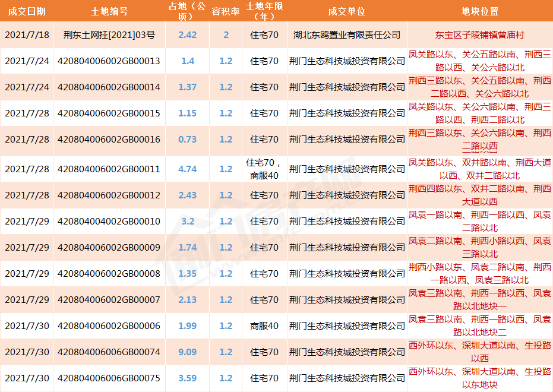The width and height of the screenshot is (553, 392).
Task: Click the 容积率 column header
Action: pyautogui.click(x=226, y=11)
